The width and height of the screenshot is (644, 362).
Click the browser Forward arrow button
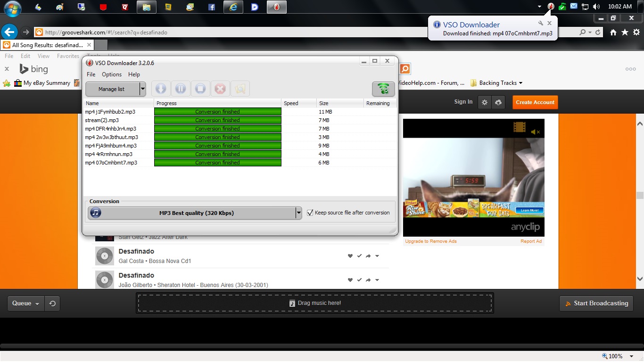[x=26, y=32]
